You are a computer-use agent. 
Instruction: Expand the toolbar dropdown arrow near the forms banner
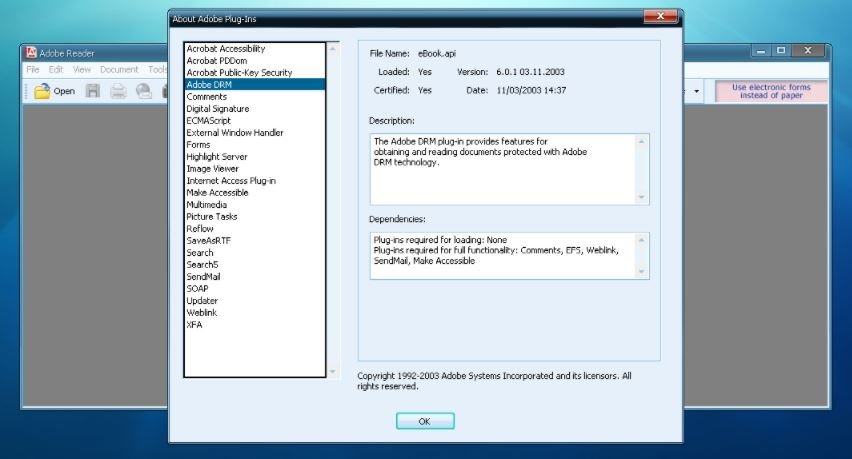[x=697, y=91]
